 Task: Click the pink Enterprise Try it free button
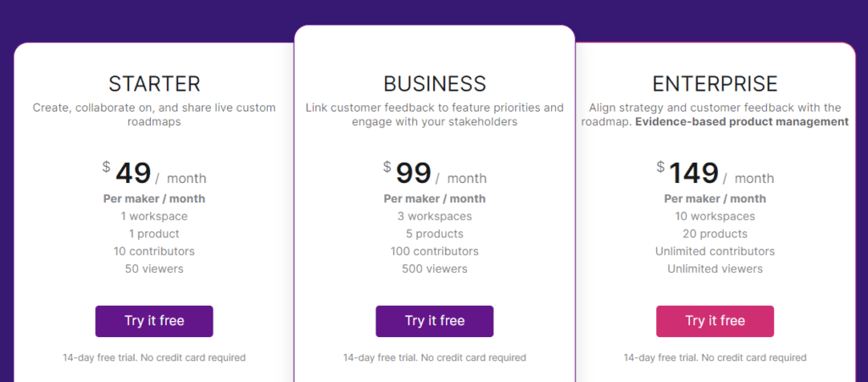pos(715,321)
